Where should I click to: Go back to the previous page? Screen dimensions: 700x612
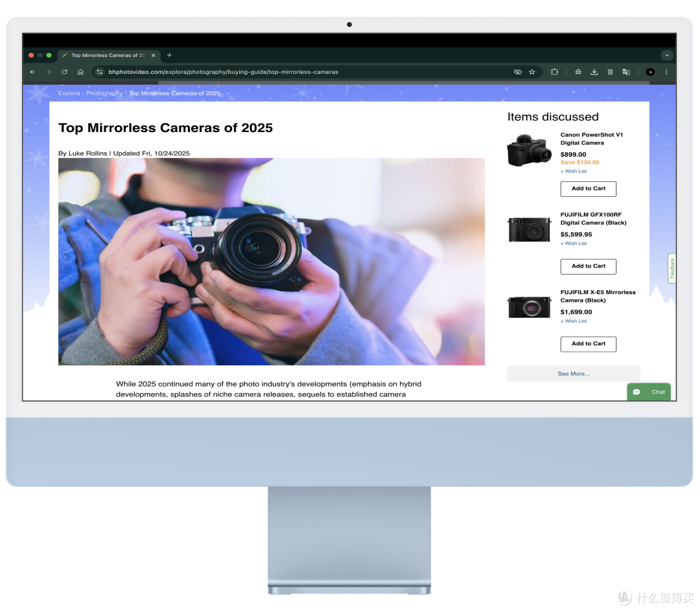pos(32,72)
